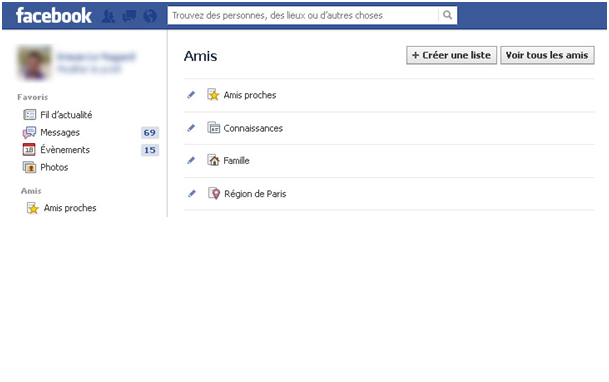Viewport: 609px width, 382px height.
Task: Click the 'Amis' page title
Action: click(x=200, y=56)
